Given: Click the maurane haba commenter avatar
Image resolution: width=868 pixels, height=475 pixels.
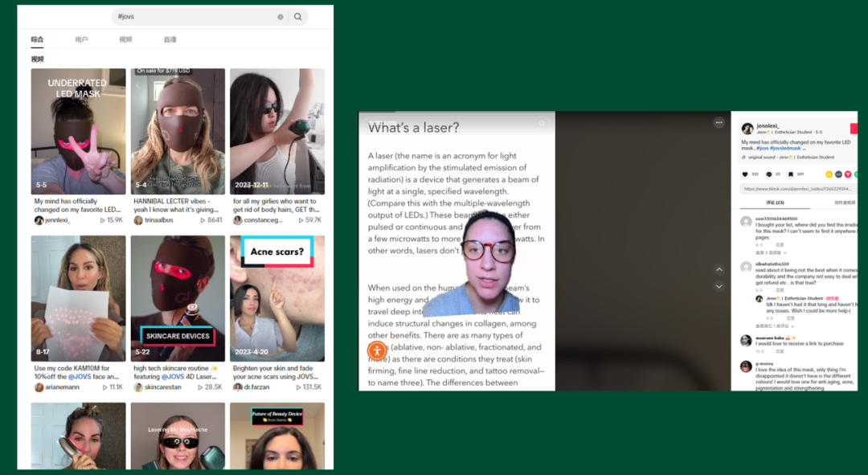Looking at the screenshot, I should pyautogui.click(x=746, y=340).
